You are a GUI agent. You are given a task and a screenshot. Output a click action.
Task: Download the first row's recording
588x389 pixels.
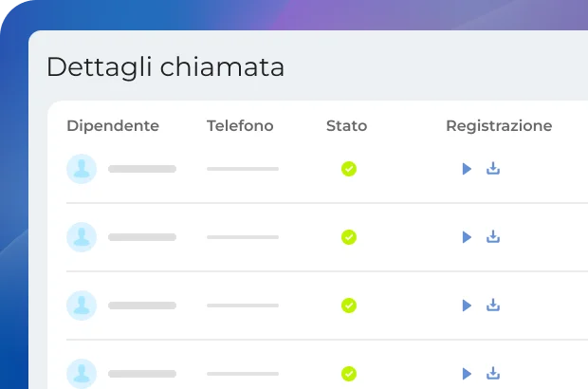pyautogui.click(x=493, y=169)
